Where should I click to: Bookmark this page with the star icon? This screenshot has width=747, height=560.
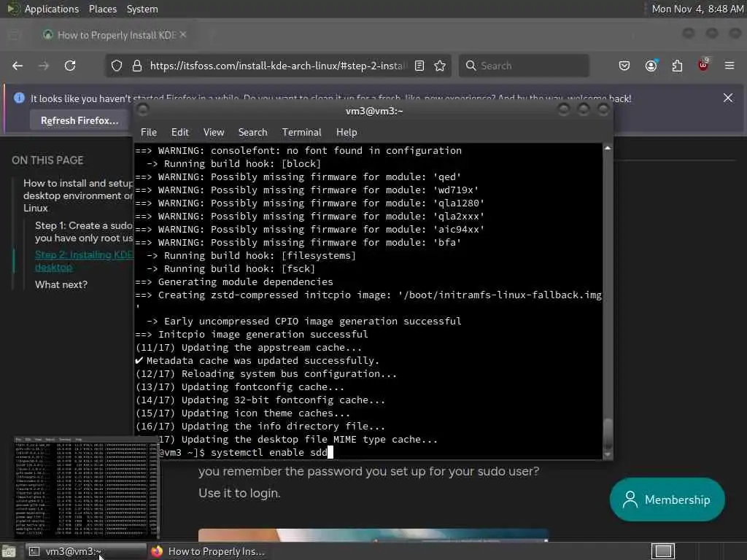[x=440, y=66]
